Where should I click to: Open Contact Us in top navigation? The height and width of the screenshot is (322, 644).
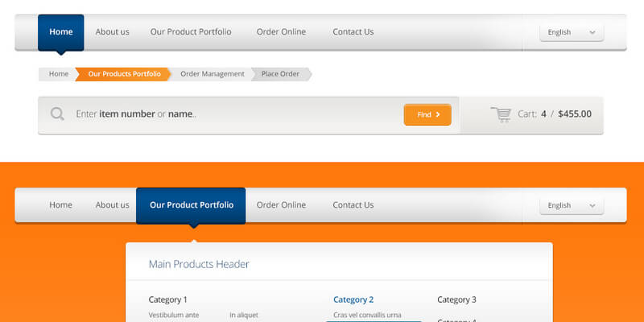(353, 32)
